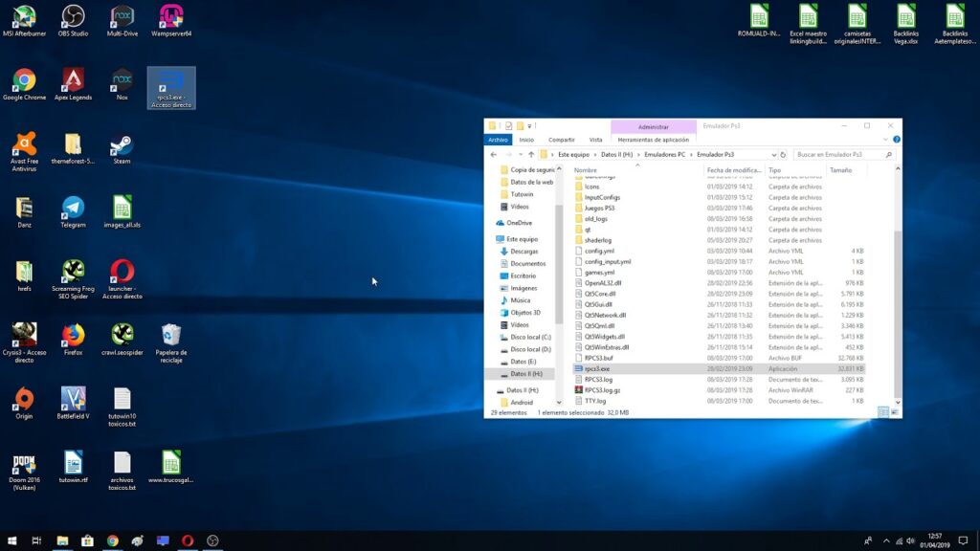This screenshot has width=980, height=551.
Task: Open the Vista ribbon tab
Action: pyautogui.click(x=595, y=140)
